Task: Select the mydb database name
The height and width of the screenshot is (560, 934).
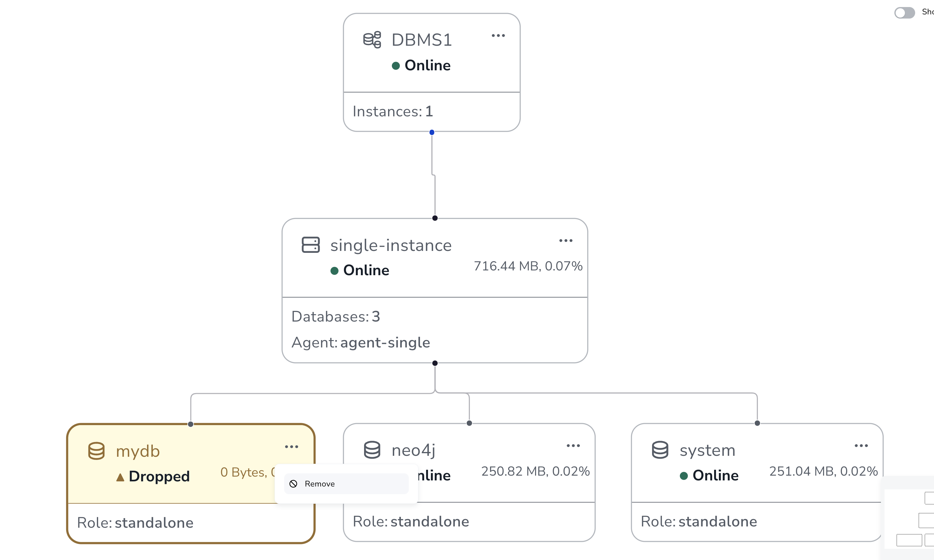Action: tap(138, 452)
